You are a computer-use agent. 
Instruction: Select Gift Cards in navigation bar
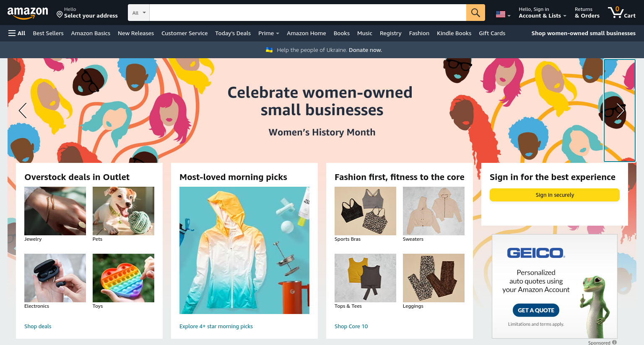pyautogui.click(x=492, y=33)
